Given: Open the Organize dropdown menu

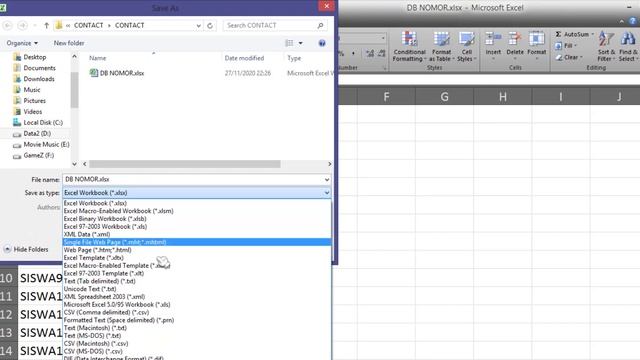Looking at the screenshot, I should click(x=22, y=43).
